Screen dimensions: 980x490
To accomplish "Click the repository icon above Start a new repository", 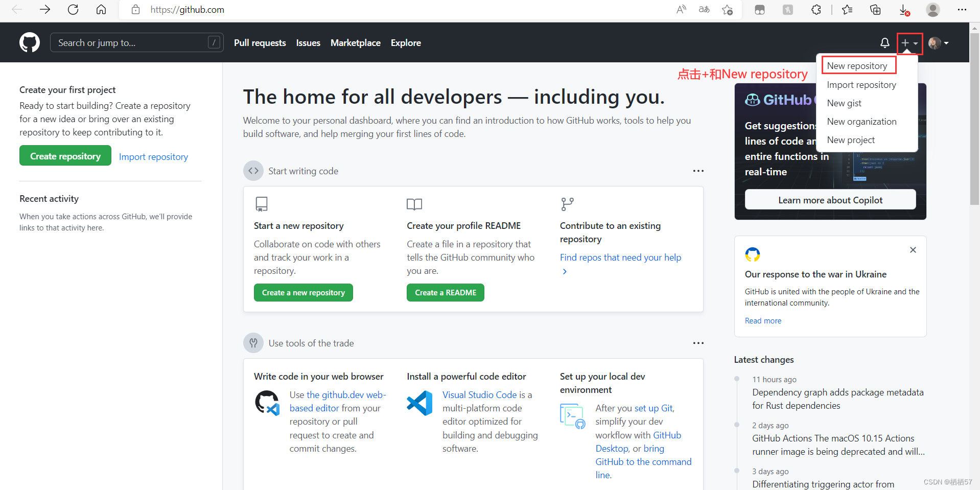I will coord(262,204).
